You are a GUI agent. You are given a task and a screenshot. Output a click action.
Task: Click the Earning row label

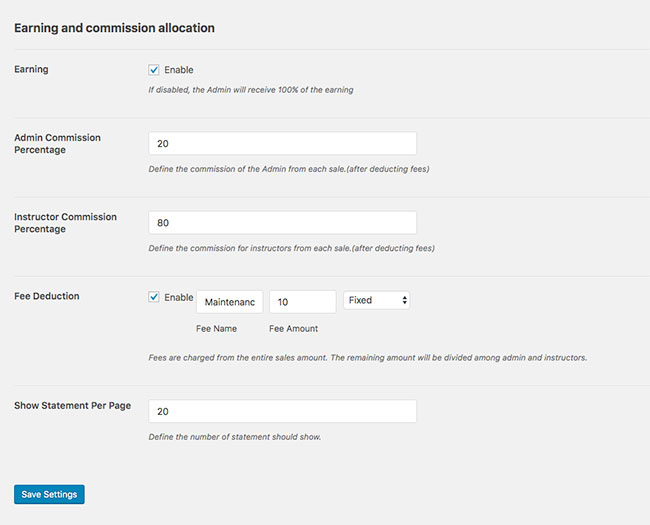coord(31,69)
